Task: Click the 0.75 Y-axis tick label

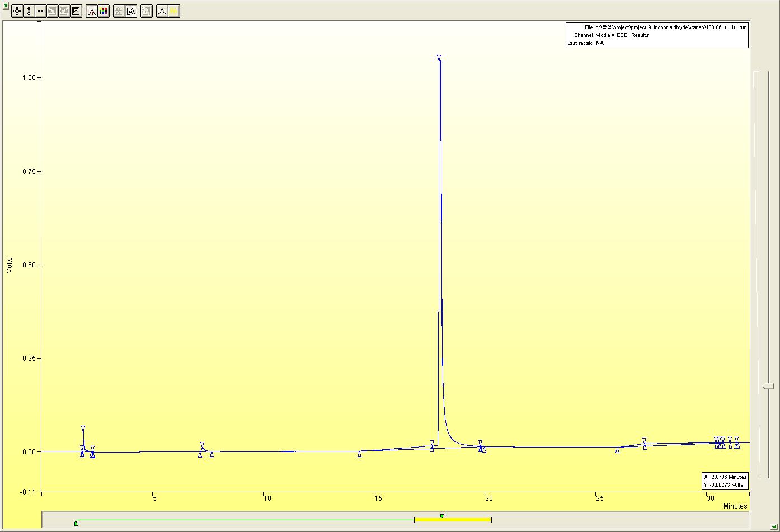Action: pos(30,172)
